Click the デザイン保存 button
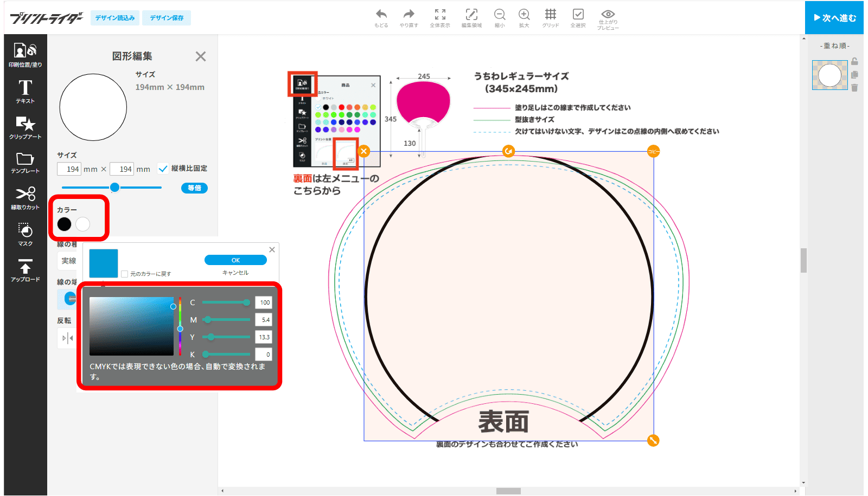 (167, 18)
